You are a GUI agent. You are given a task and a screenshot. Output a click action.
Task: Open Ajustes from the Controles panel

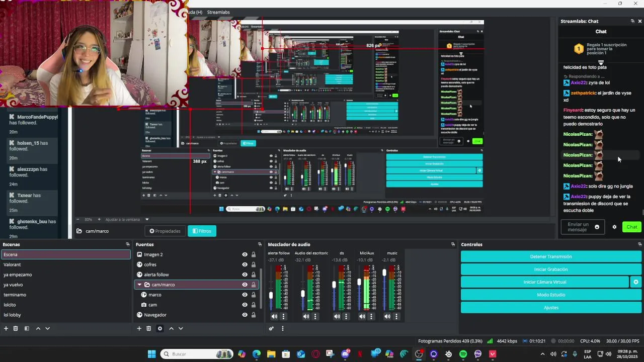pos(551,308)
